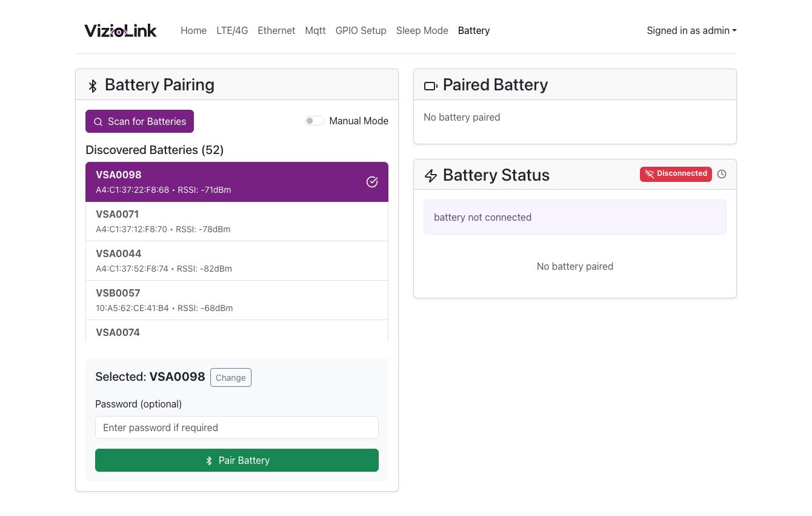Go to the Home nav item
This screenshot has height=516, width=812.
193,30
